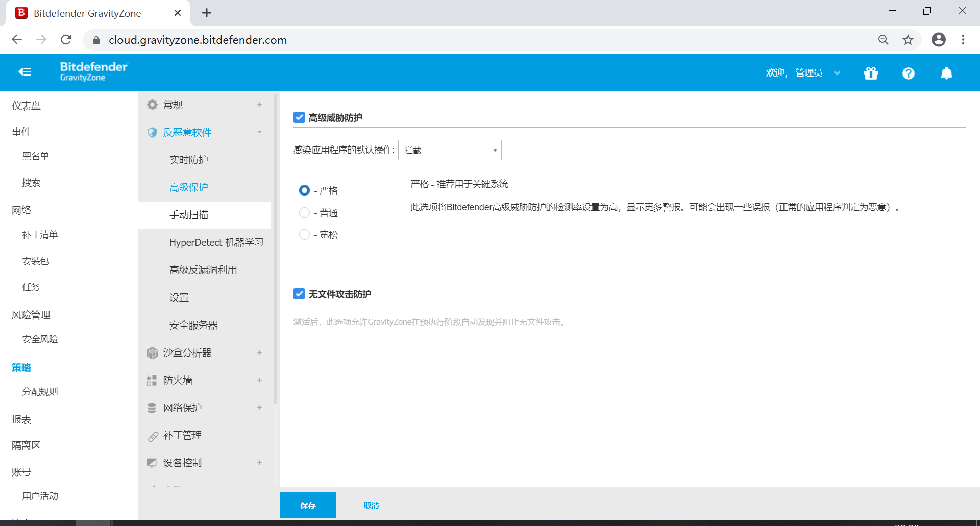Open the 感染应用程序的默认操作 dropdown
This screenshot has height=526, width=980.
pos(450,150)
